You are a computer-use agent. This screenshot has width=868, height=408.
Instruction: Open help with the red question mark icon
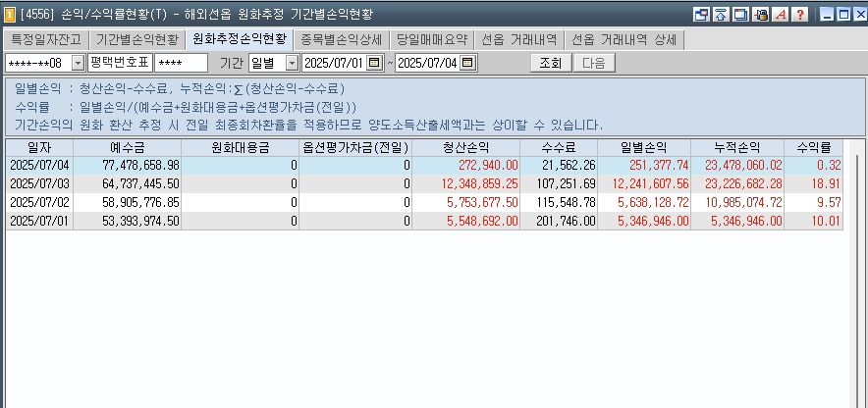click(x=800, y=15)
